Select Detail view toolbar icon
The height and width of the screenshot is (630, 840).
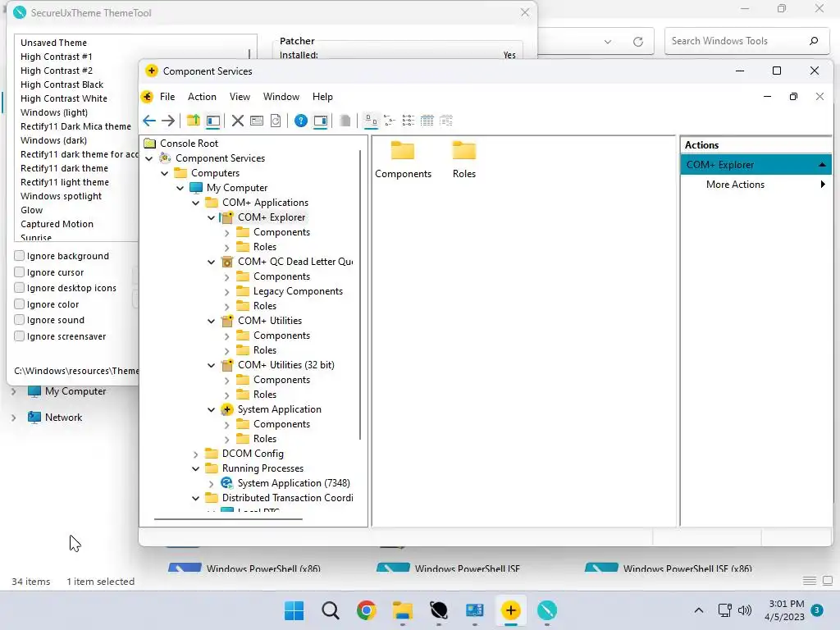click(x=427, y=121)
